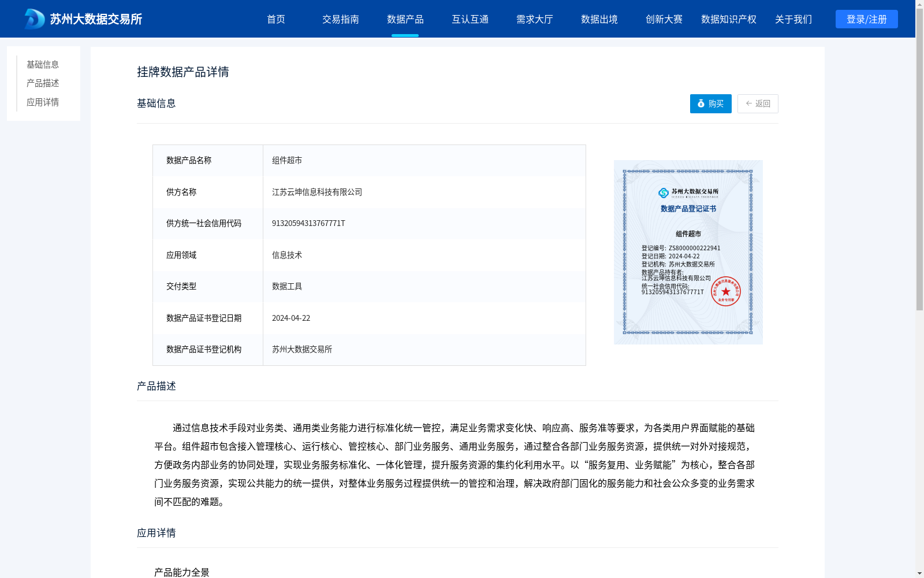Select supplier name 江苏云坤信息科技有限公司
Screen dimensions: 924x578
pyautogui.click(x=317, y=192)
